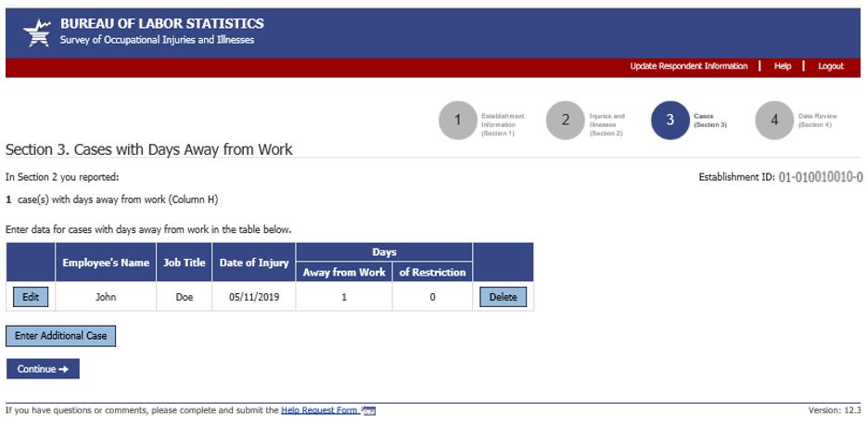
Task: Click the Employee's Name column header
Action: (x=106, y=263)
